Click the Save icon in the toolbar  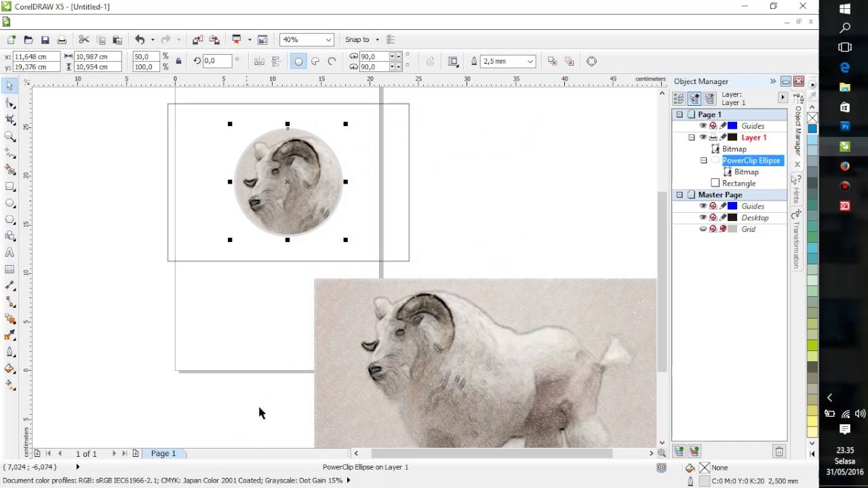(45, 40)
